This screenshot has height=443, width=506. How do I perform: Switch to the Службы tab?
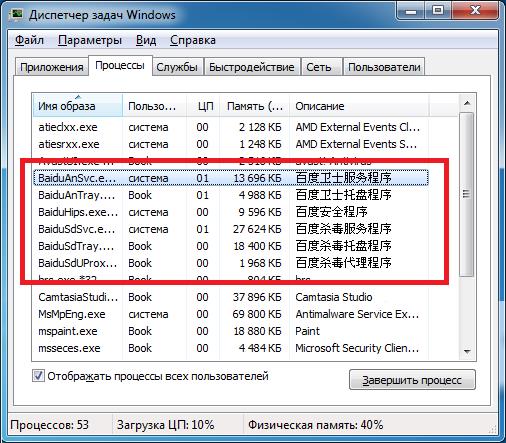tap(177, 67)
